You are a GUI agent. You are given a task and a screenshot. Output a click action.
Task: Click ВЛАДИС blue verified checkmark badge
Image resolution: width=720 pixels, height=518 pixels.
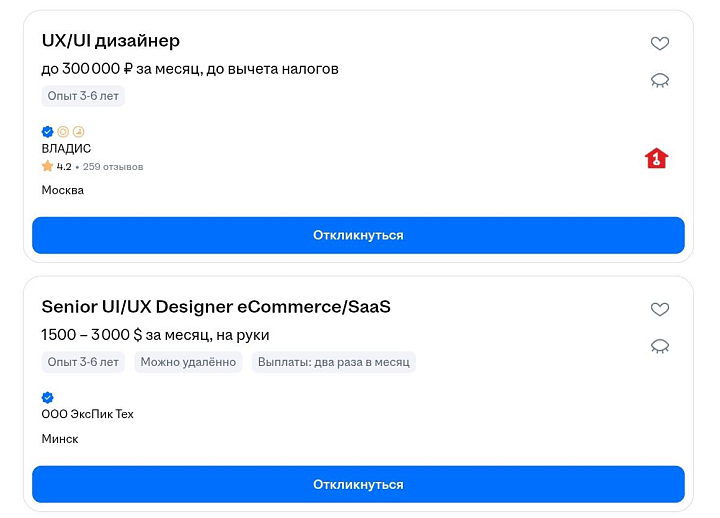(47, 131)
